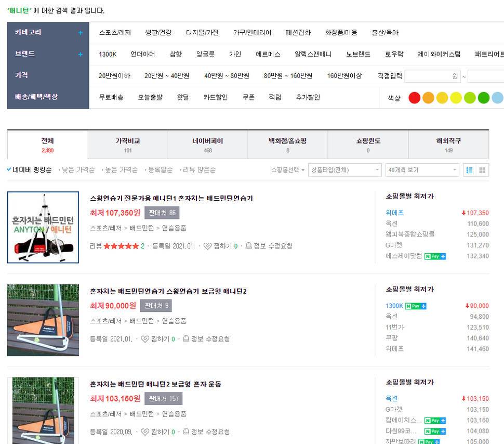Click N Pay badge next to 킴에이치스
This screenshot has width=504, height=444.
pyautogui.click(x=435, y=421)
